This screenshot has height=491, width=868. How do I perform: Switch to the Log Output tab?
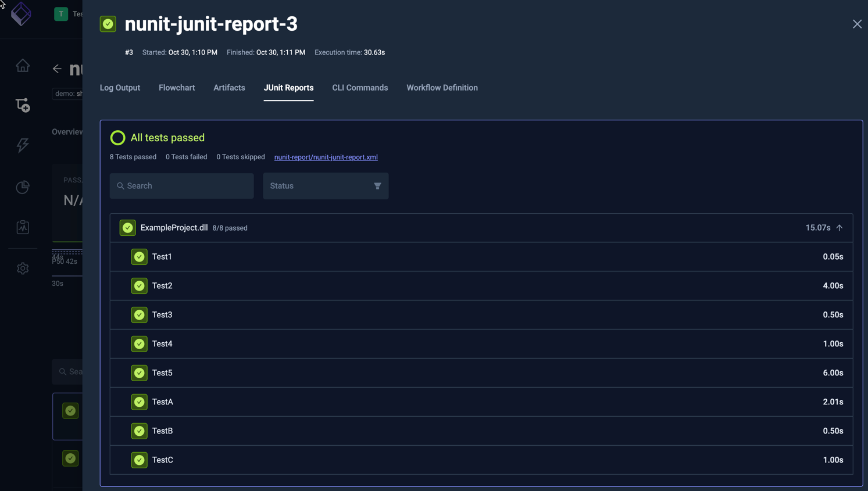click(x=120, y=87)
